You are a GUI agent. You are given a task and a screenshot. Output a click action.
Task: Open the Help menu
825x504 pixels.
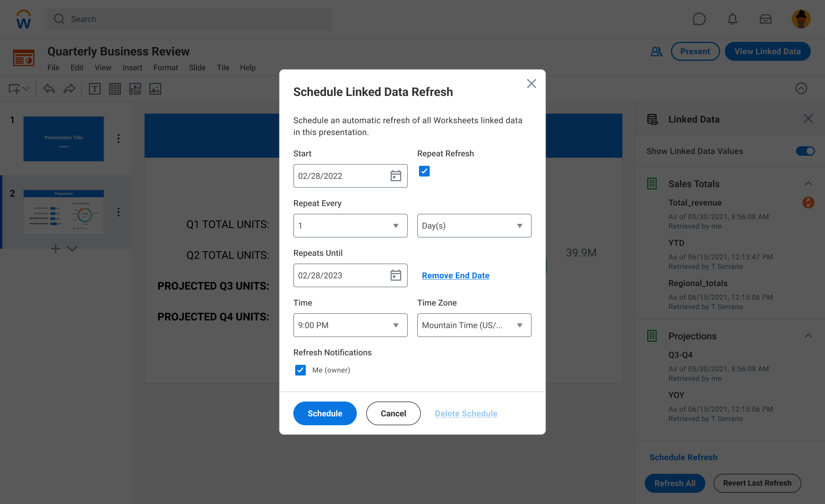click(247, 68)
